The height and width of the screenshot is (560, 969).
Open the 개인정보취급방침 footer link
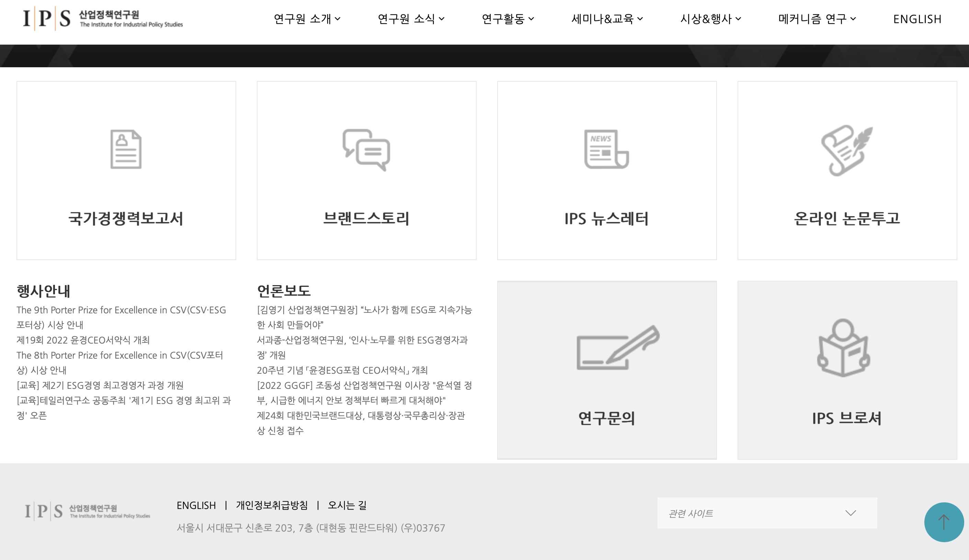point(272,505)
